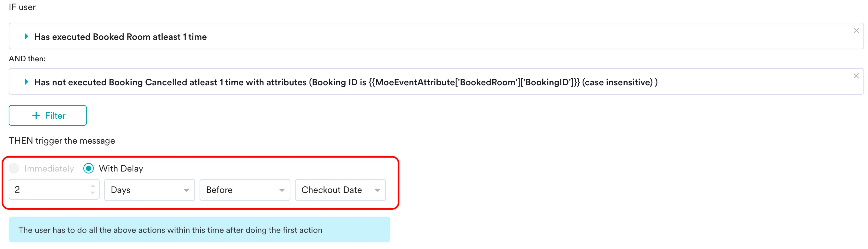Click the Before dropdown caret icon
The height and width of the screenshot is (249, 868).
282,190
